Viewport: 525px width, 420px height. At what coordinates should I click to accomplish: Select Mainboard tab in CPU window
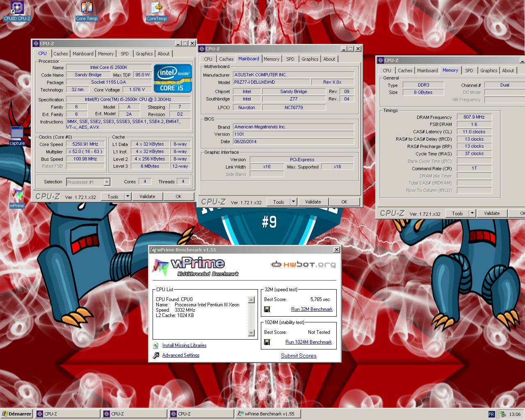pos(83,54)
